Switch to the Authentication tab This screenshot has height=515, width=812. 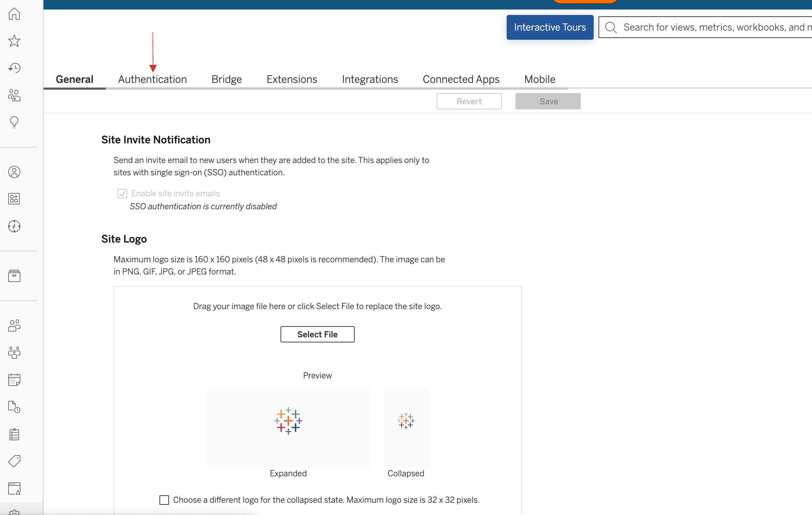point(152,79)
